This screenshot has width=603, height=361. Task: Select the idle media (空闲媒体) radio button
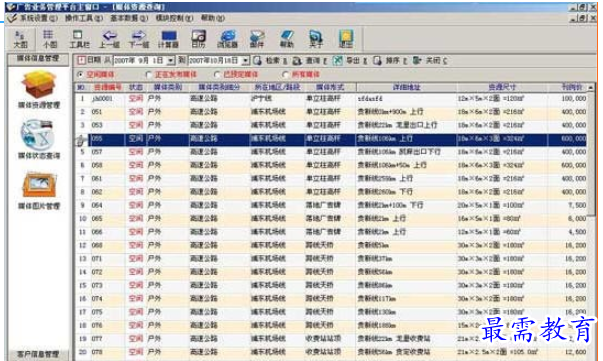pos(80,74)
